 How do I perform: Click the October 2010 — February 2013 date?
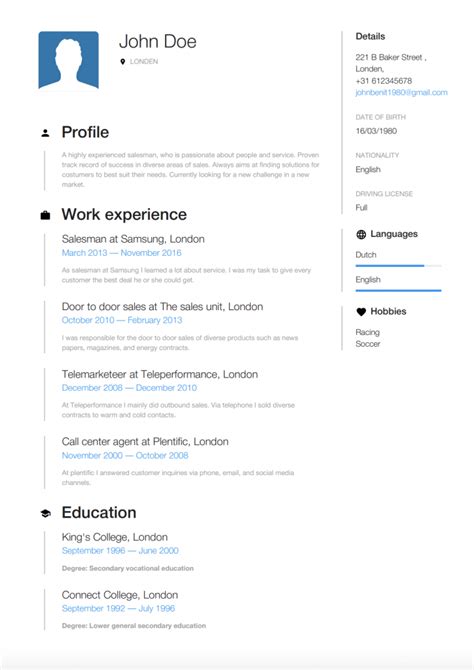122,320
